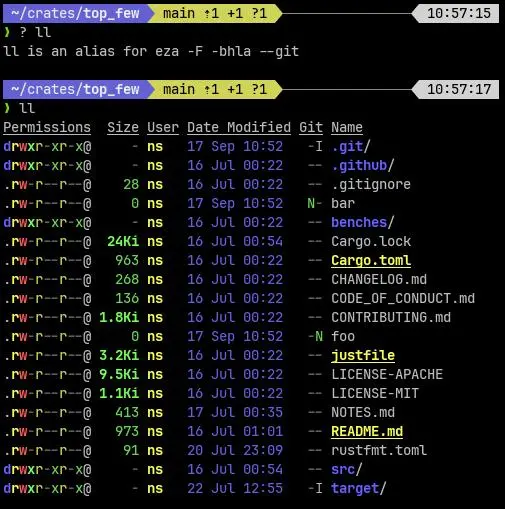Click the Permissions column header
Screen dimensions: 505x509
pos(47,128)
